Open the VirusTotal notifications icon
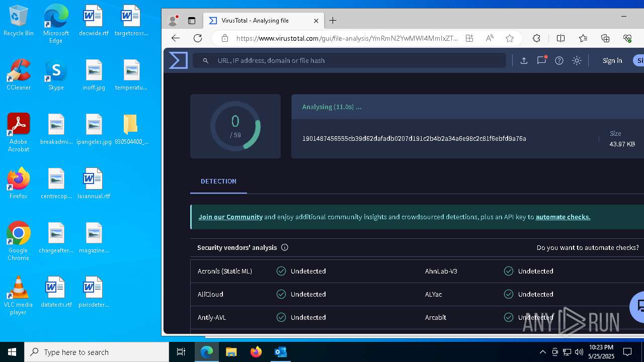Viewport: 644px width, 362px height. tap(541, 60)
